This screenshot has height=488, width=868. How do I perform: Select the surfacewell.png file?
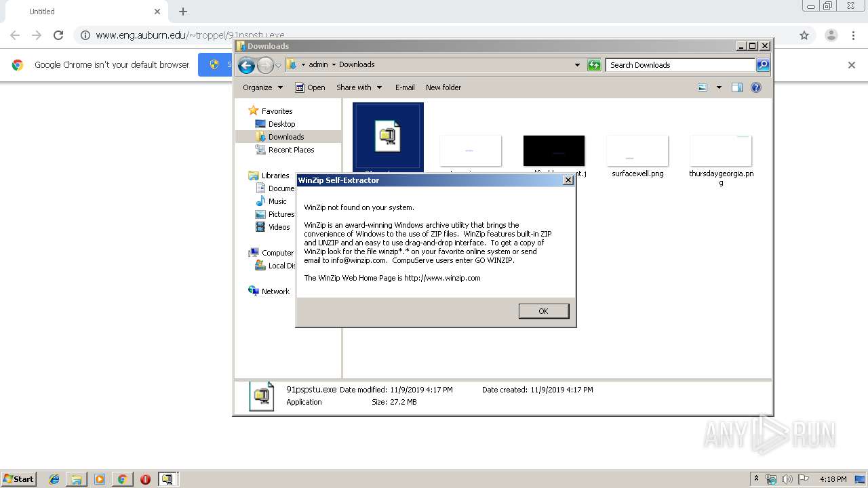click(637, 156)
